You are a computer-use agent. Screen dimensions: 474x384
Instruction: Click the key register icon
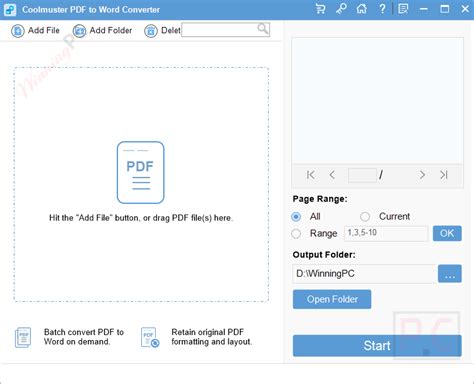(x=341, y=9)
